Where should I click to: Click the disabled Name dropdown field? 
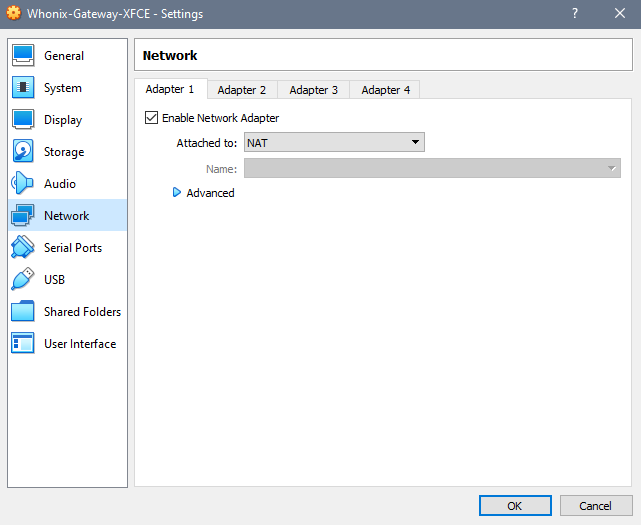pyautogui.click(x=432, y=169)
